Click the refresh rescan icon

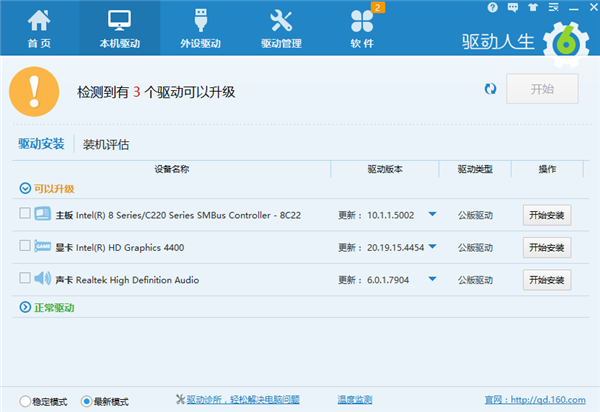pyautogui.click(x=490, y=89)
